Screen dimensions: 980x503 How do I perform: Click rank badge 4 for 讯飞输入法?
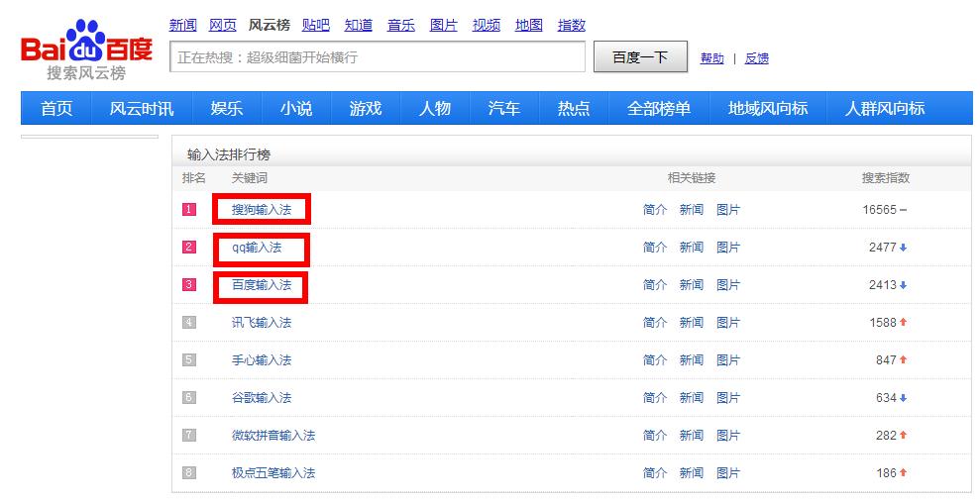[x=189, y=323]
